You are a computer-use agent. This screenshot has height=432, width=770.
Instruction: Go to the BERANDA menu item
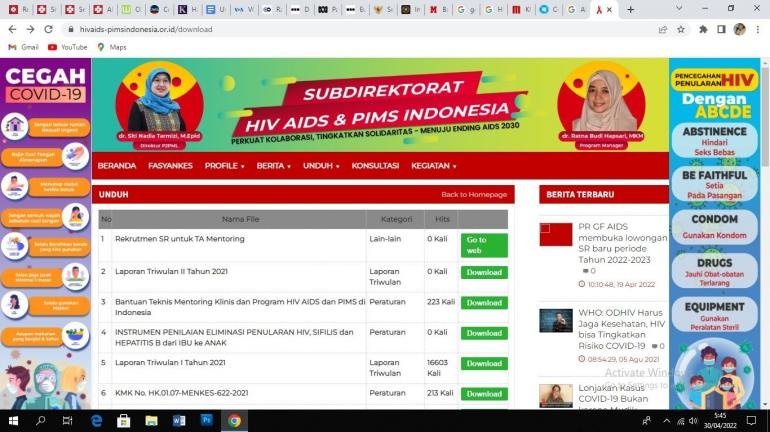[116, 166]
